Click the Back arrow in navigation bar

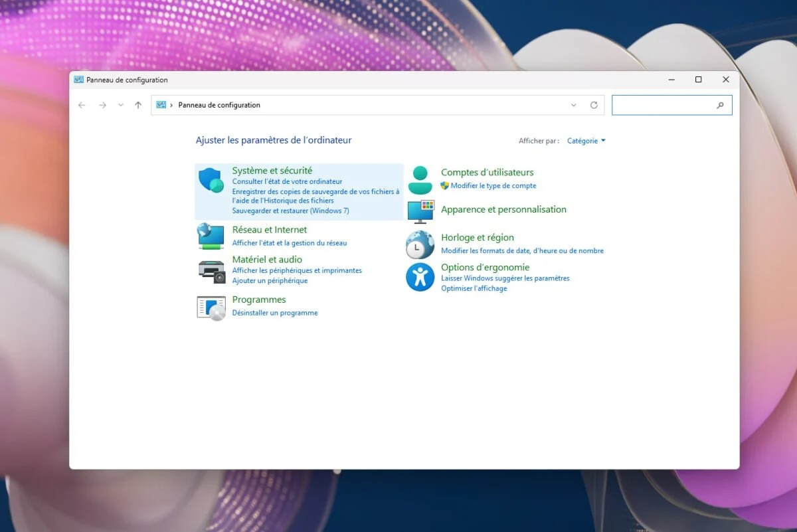tap(82, 105)
